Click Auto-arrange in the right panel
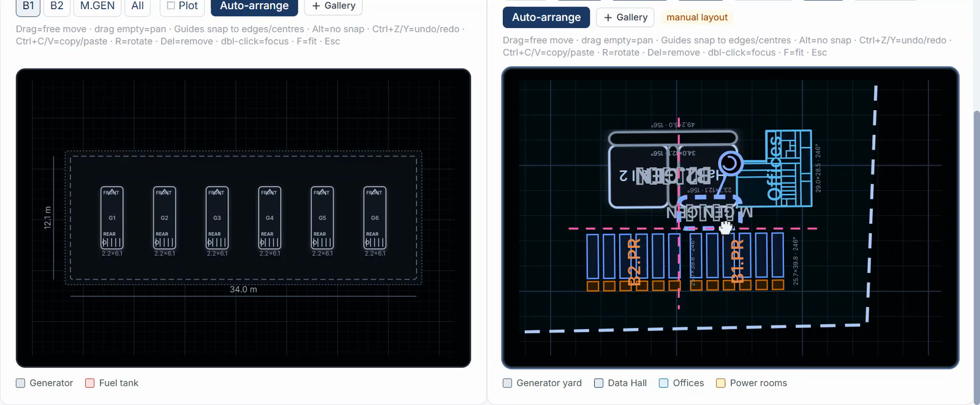 click(546, 17)
